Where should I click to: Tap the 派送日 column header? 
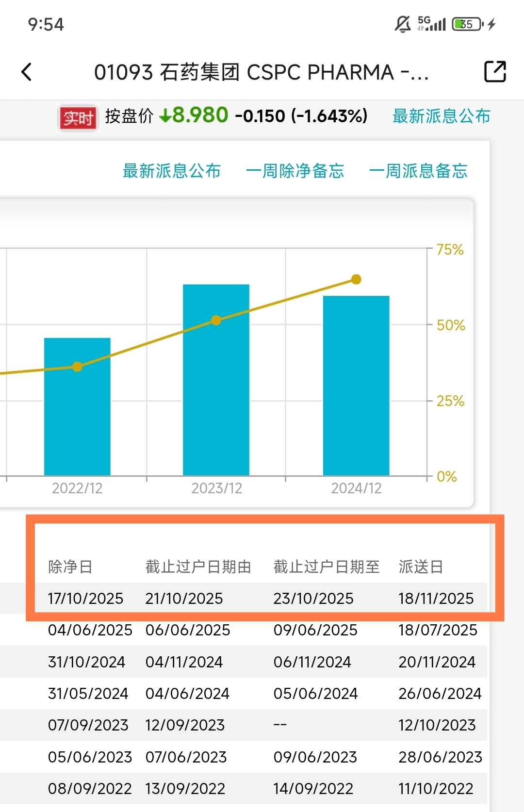coord(421,567)
